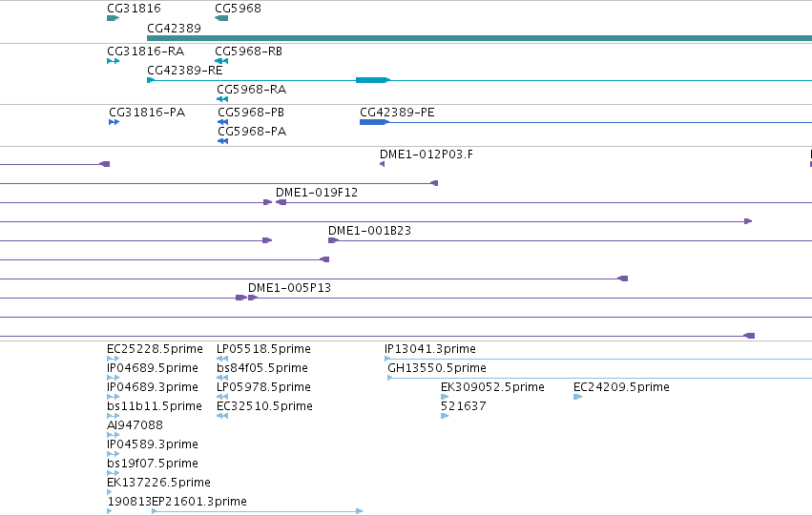Click the CG5968 gene label
Viewport: 812px width, 516px height.
point(238,9)
